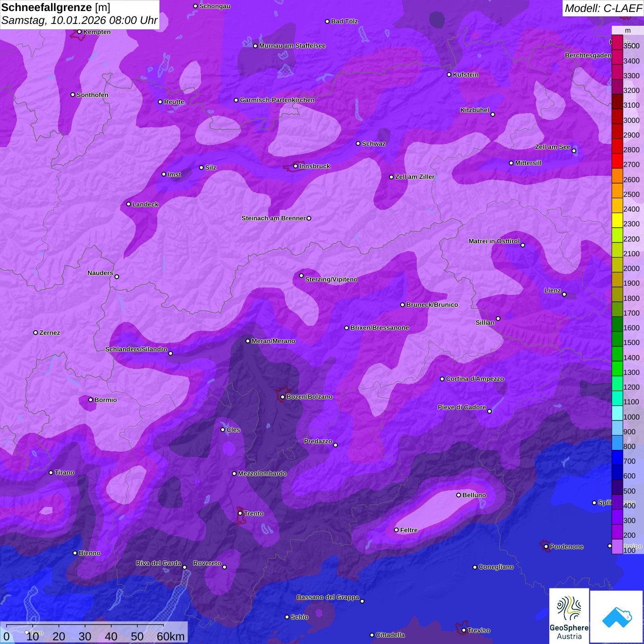The image size is (644, 644).
Task: Click the Feltre city marker dot
Action: pos(396,530)
